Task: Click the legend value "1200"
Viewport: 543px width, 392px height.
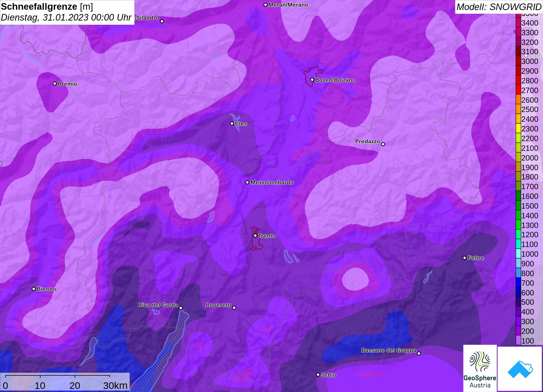Action: [530, 235]
